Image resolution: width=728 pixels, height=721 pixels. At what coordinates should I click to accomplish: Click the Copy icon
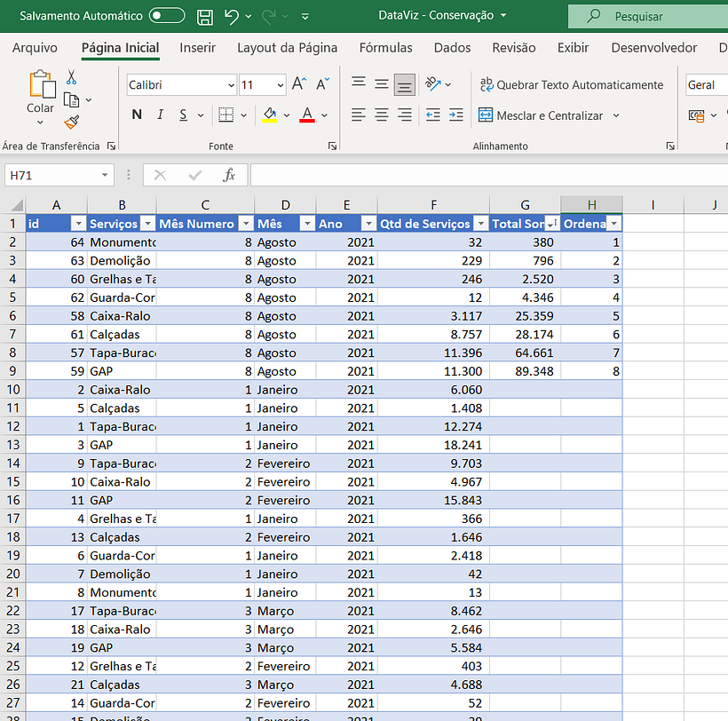[x=71, y=99]
